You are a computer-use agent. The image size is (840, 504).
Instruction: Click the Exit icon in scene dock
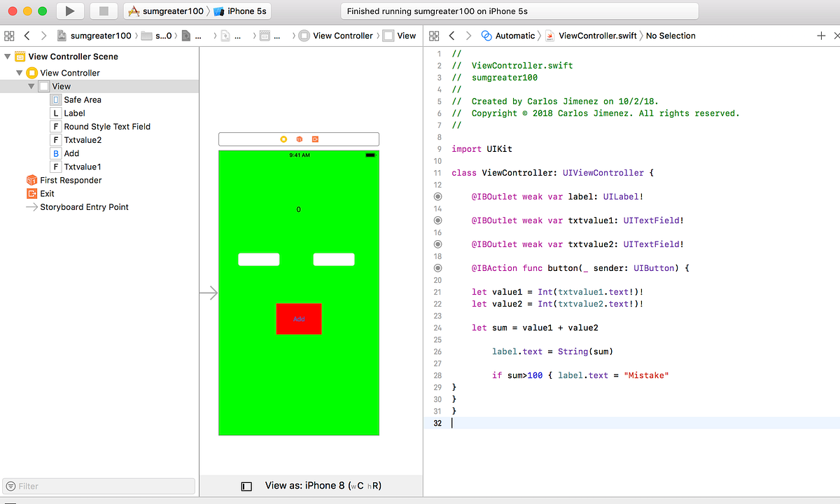pos(315,139)
